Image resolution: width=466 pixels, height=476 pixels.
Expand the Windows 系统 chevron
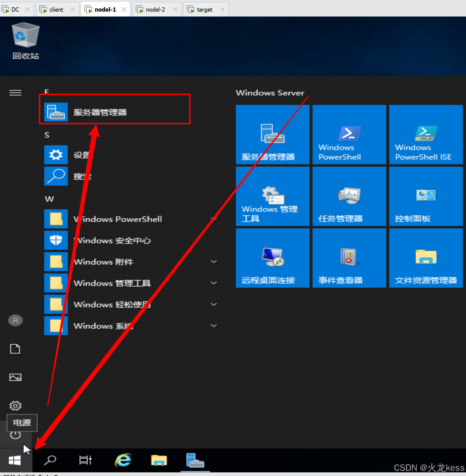(214, 326)
